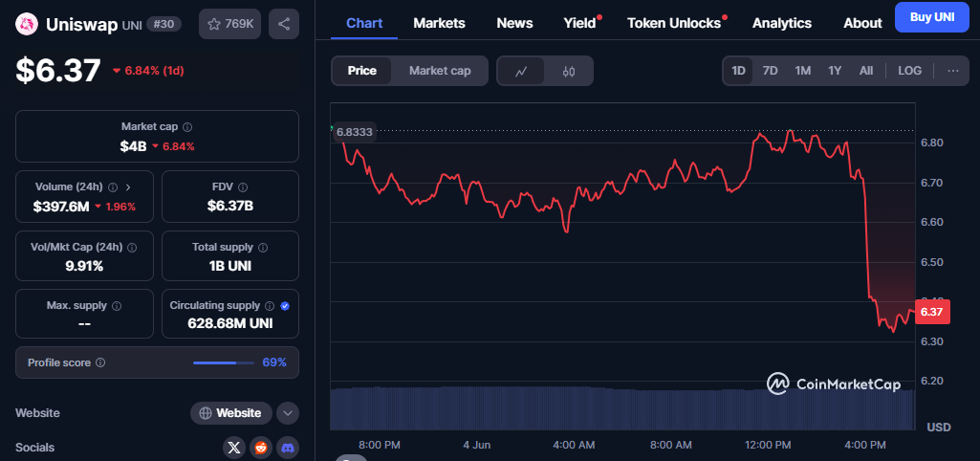980x461 pixels.
Task: Expand Volume (24h) details chevron
Action: click(129, 187)
